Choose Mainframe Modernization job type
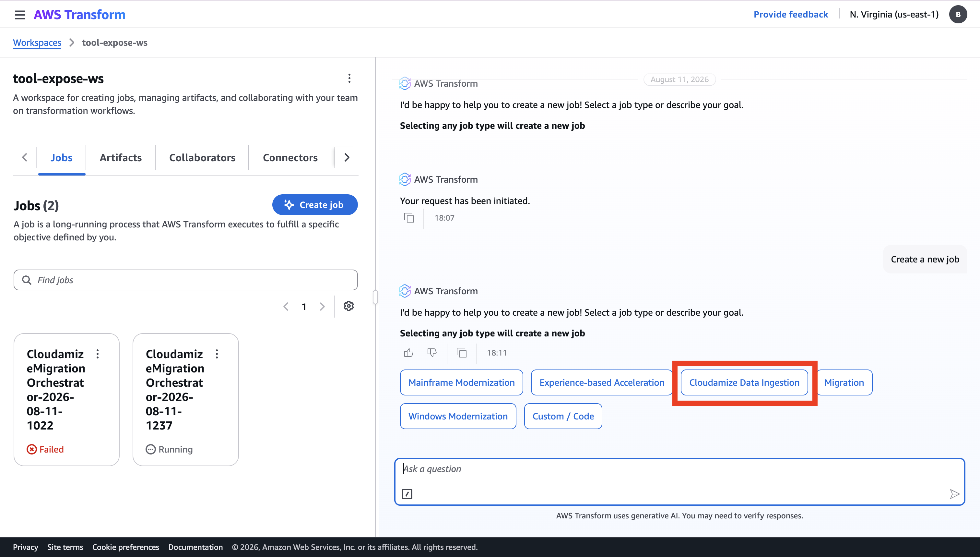This screenshot has height=557, width=980. (x=461, y=382)
